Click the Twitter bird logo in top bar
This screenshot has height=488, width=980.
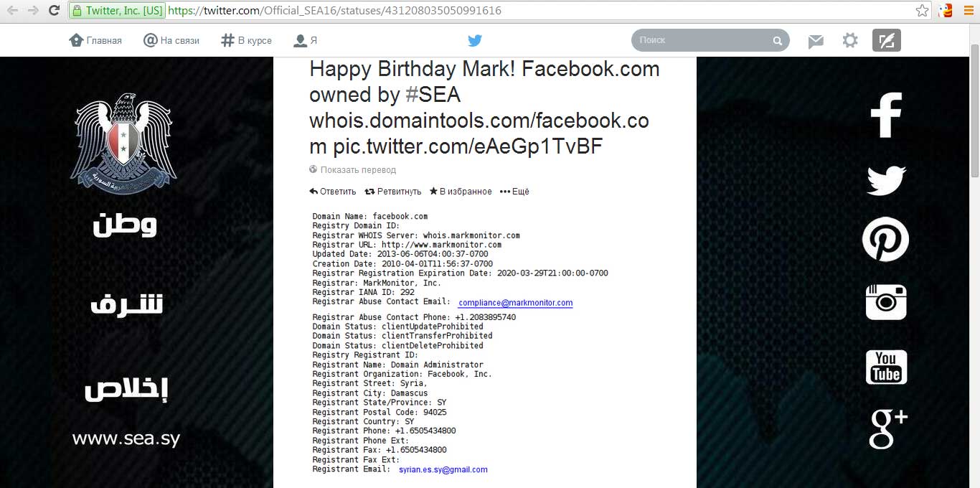click(x=474, y=41)
